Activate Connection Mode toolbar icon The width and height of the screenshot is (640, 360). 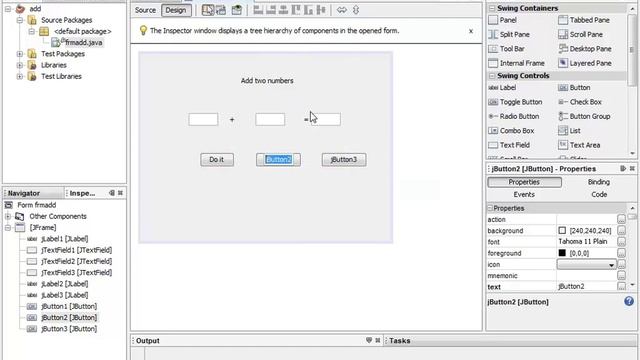pyautogui.click(x=221, y=10)
